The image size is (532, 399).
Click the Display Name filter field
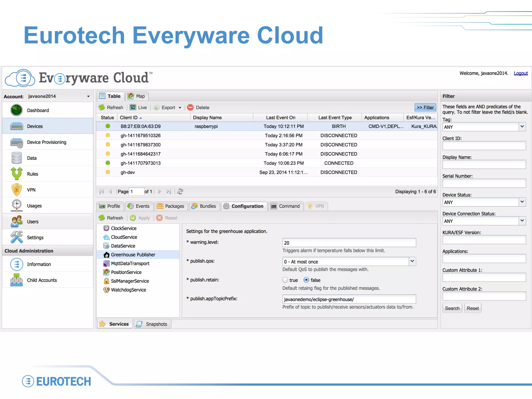tap(484, 164)
